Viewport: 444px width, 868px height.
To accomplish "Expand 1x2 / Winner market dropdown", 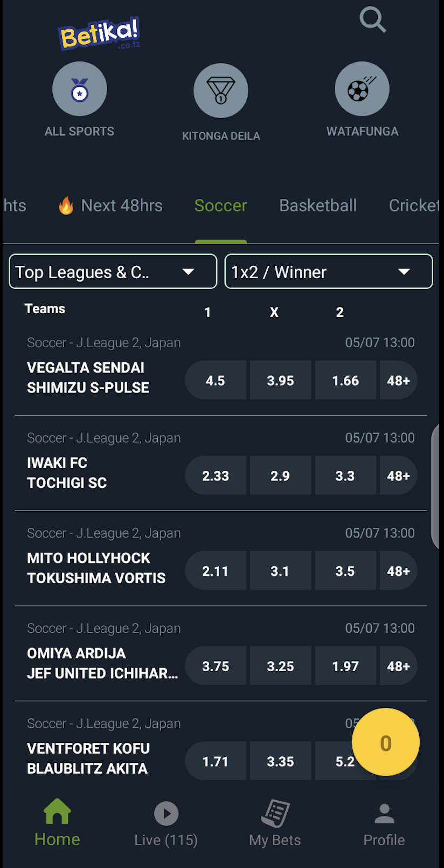I will coord(329,272).
